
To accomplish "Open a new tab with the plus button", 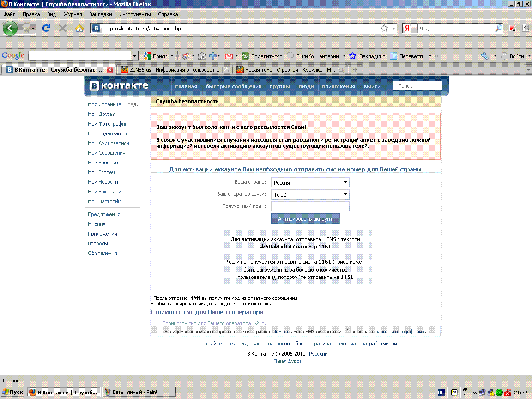I will (355, 70).
